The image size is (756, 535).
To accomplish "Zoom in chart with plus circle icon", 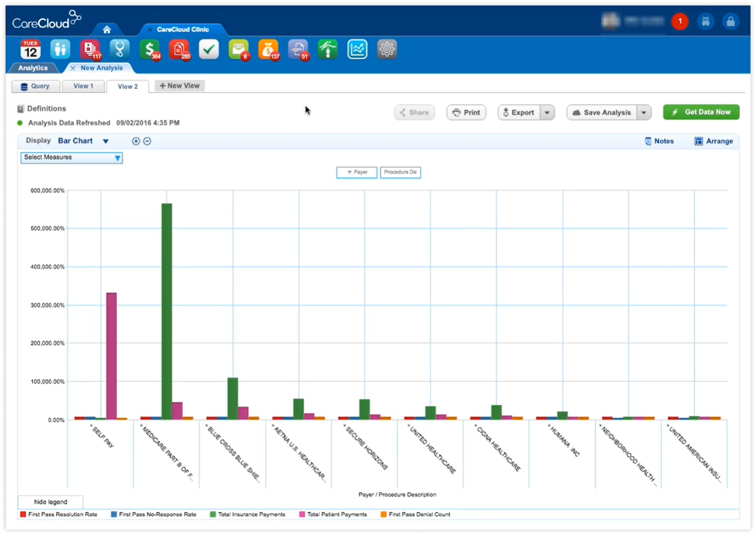I will (x=136, y=141).
